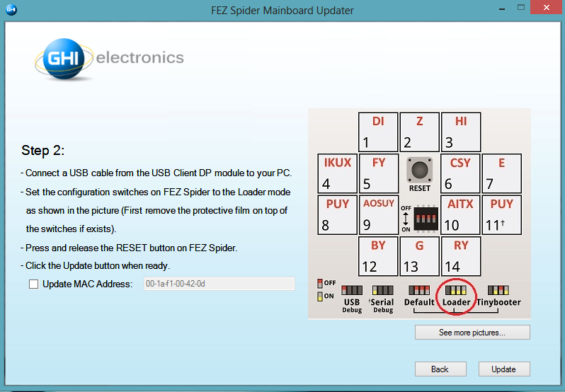Click the Serial Debug switch configuration icon
The height and width of the screenshot is (392, 565).
coord(383,291)
